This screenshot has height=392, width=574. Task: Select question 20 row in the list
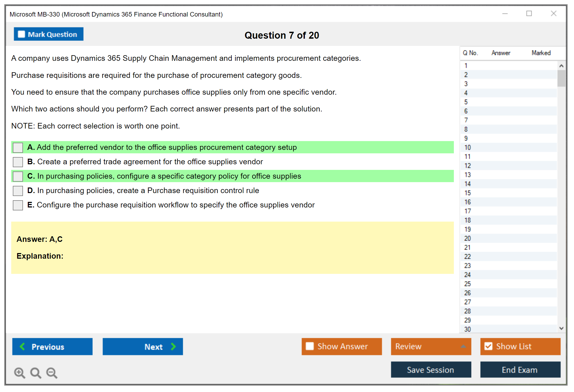click(468, 238)
